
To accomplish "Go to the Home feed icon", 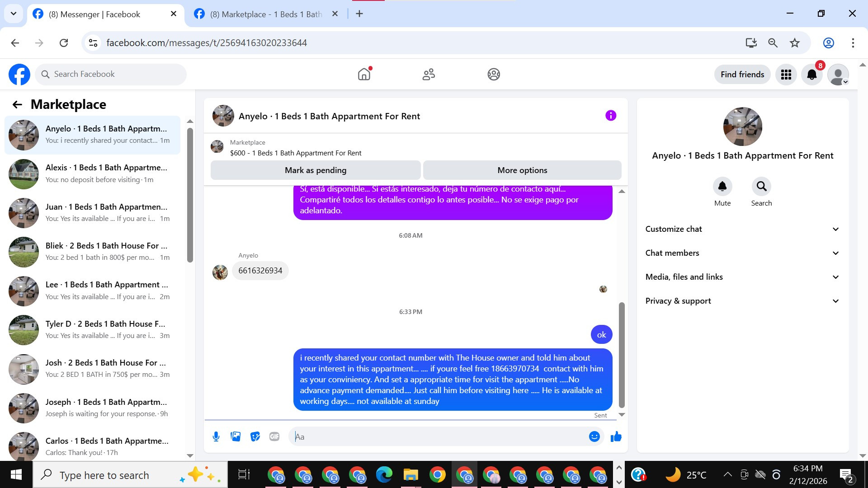I will [x=364, y=74].
